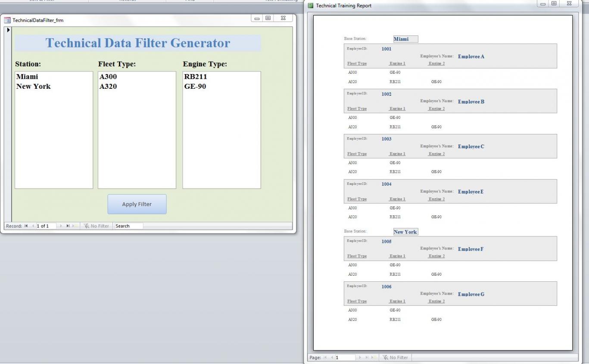Click Engine 2 header under employee 1003

pyautogui.click(x=436, y=154)
